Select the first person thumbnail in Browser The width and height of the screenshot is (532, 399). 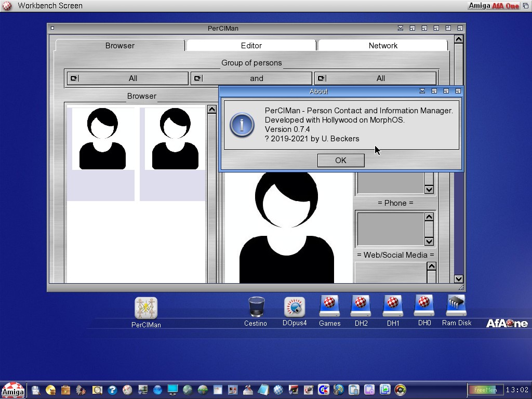click(x=102, y=139)
